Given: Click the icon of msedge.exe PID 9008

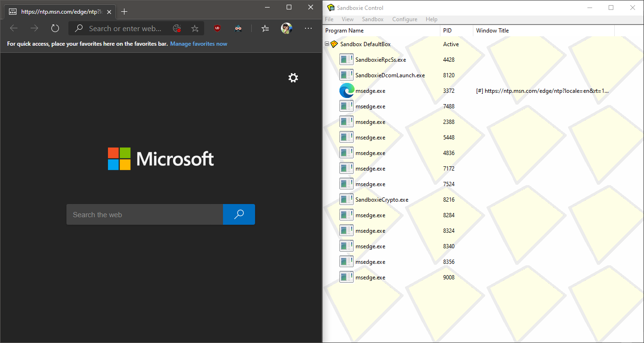Looking at the screenshot, I should tap(347, 278).
